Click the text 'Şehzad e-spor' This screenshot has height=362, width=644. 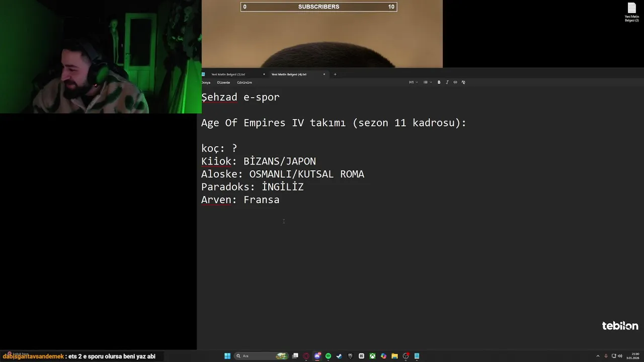240,97
